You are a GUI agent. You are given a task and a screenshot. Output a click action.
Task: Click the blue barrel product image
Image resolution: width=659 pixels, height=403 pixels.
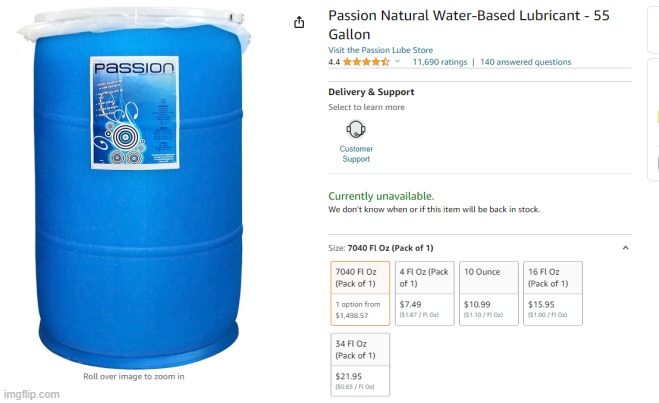click(x=134, y=187)
